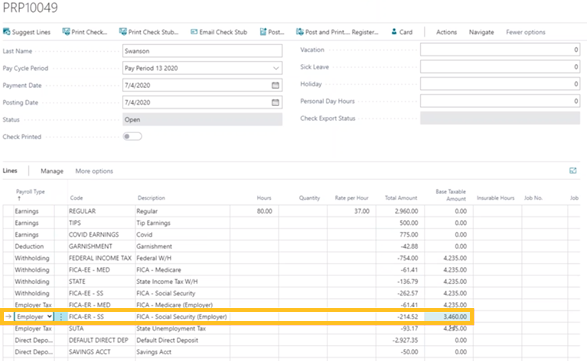Select the DEFAULT DIRECT DEP code cell

pos(102,340)
